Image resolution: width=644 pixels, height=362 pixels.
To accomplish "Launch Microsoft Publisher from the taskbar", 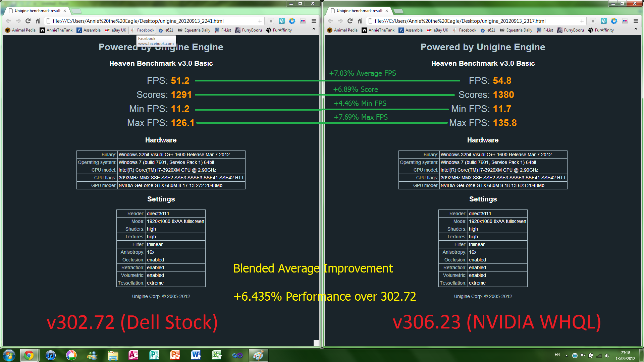I will pos(154,355).
